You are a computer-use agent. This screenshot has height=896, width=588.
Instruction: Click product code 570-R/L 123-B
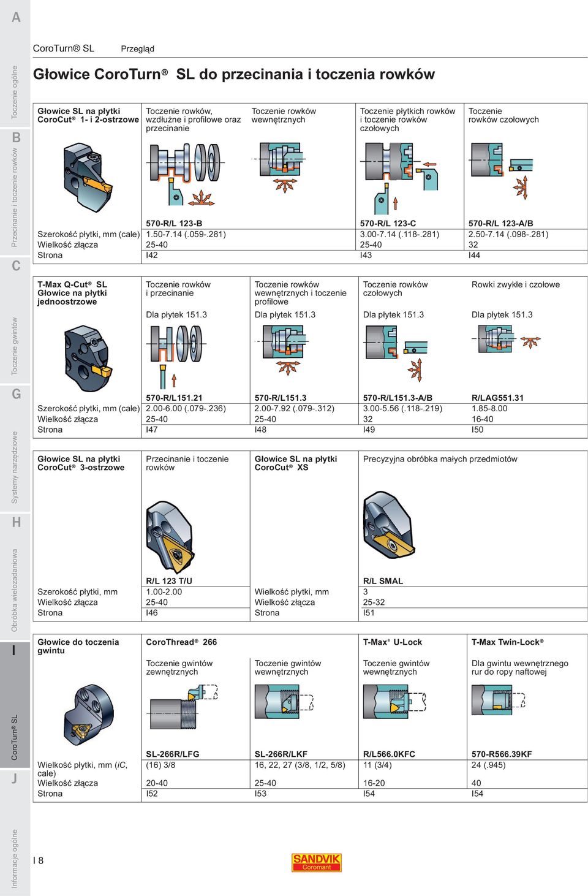tap(174, 224)
